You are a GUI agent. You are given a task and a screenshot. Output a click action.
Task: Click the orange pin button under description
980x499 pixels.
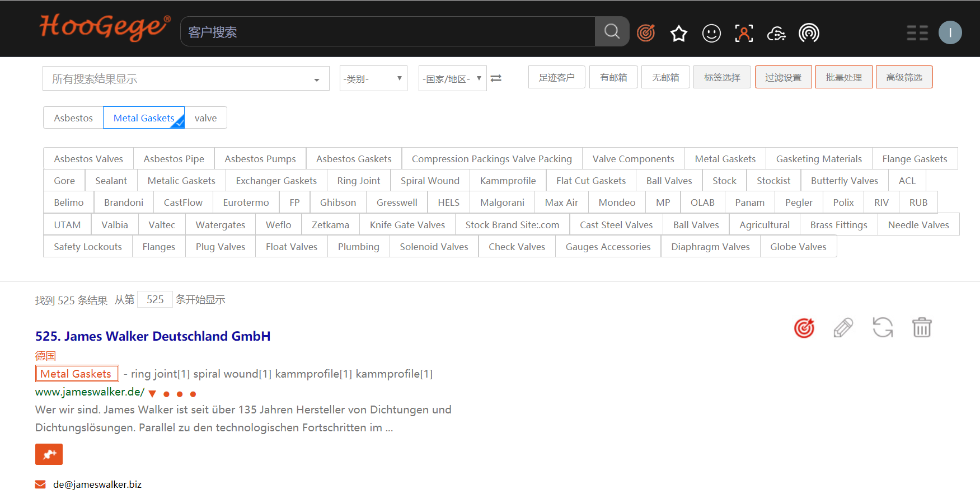point(49,454)
